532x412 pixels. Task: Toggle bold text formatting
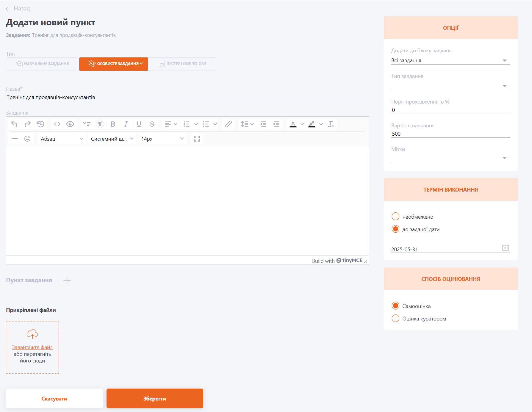pos(113,124)
